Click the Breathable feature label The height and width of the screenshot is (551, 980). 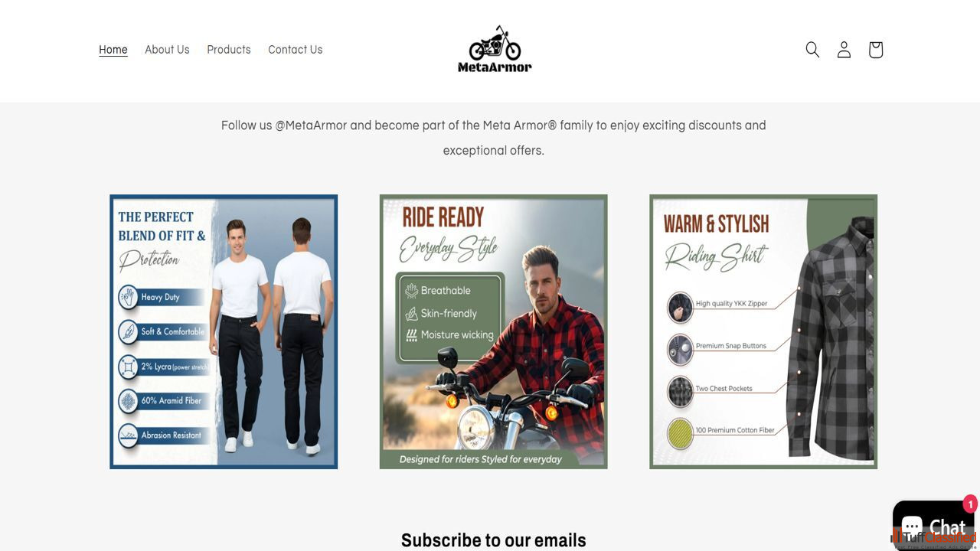[x=446, y=291]
